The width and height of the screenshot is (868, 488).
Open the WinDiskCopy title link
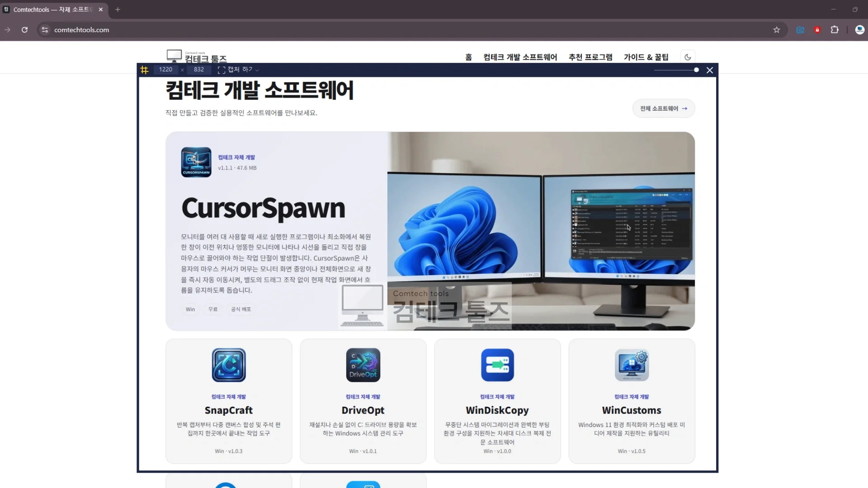(x=497, y=410)
